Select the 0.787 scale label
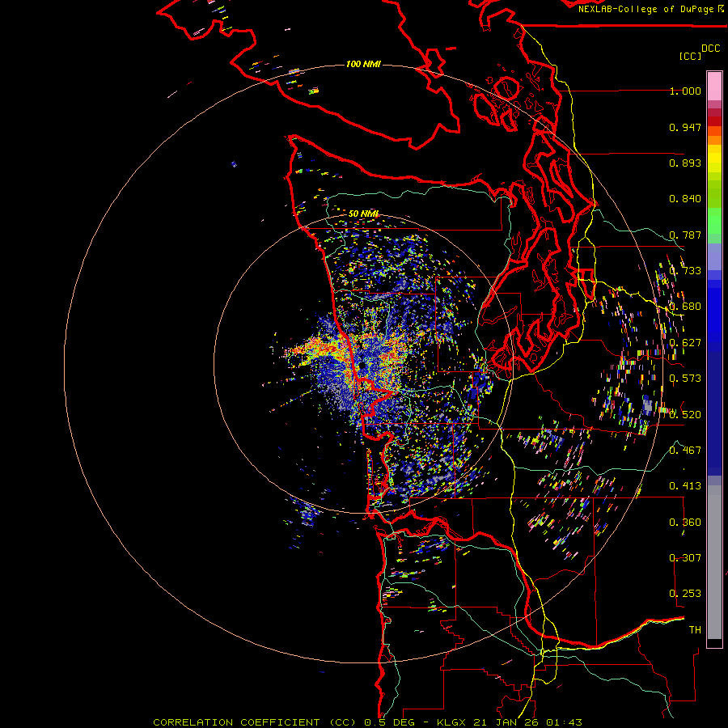Image resolution: width=728 pixels, height=728 pixels. 685,235
